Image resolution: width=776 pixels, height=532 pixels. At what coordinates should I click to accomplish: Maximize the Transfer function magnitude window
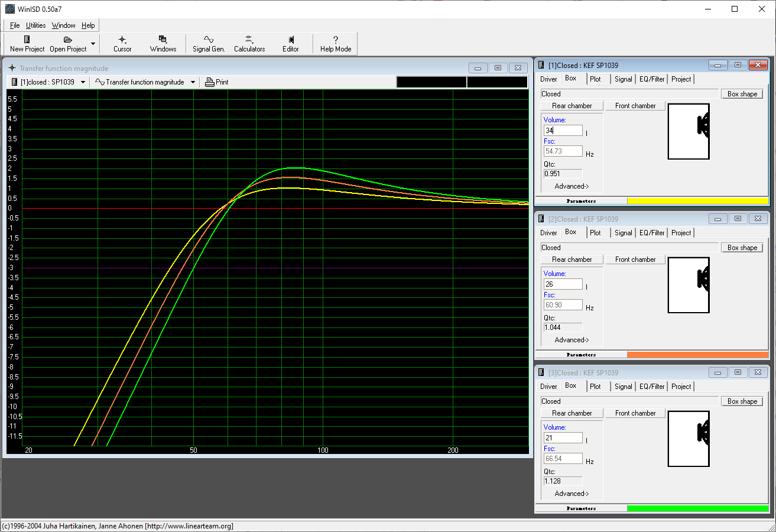tap(498, 68)
